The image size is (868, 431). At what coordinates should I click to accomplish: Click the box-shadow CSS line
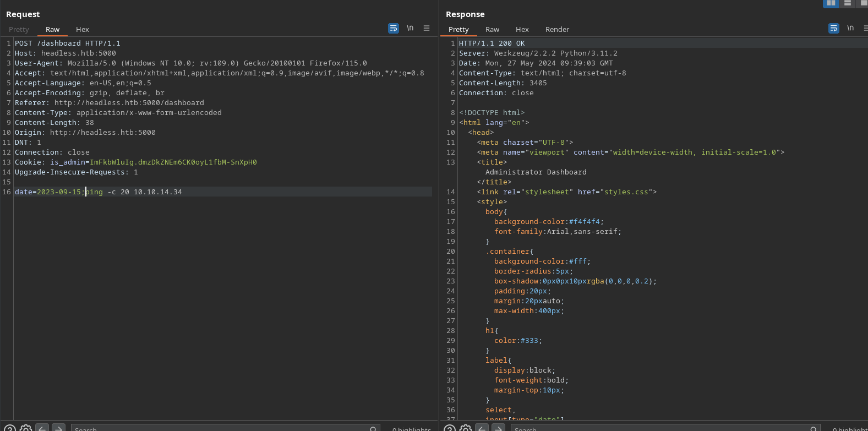click(576, 281)
